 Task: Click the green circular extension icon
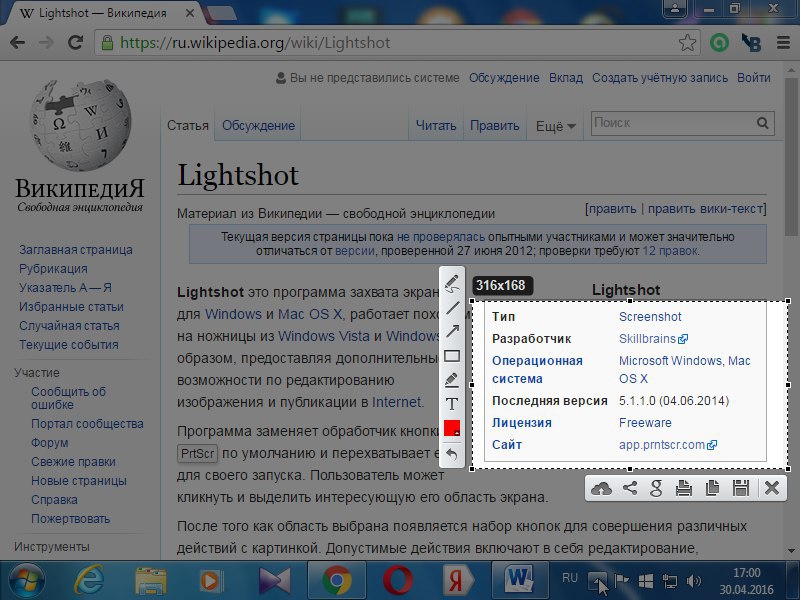[719, 43]
